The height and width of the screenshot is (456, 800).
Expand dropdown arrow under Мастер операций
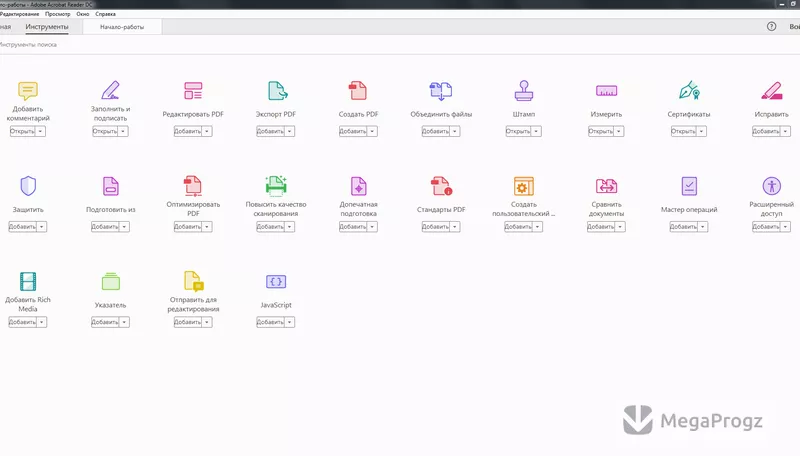[x=703, y=226]
